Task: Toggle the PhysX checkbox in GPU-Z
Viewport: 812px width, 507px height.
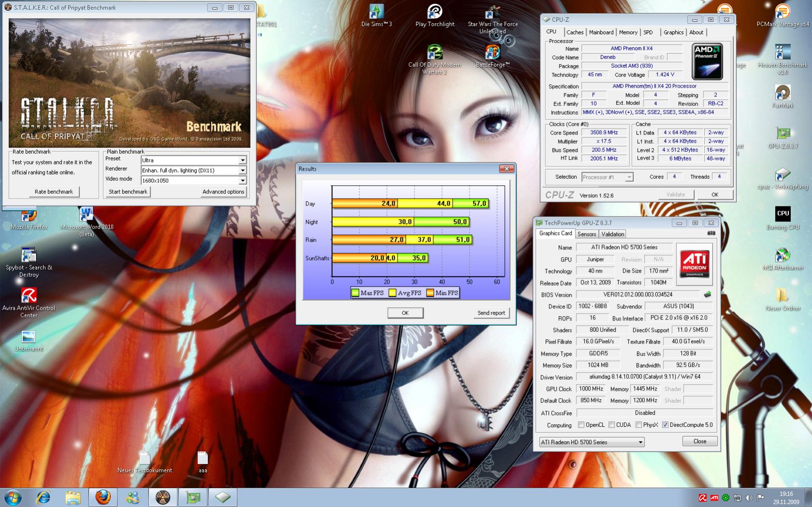Action: click(x=639, y=425)
